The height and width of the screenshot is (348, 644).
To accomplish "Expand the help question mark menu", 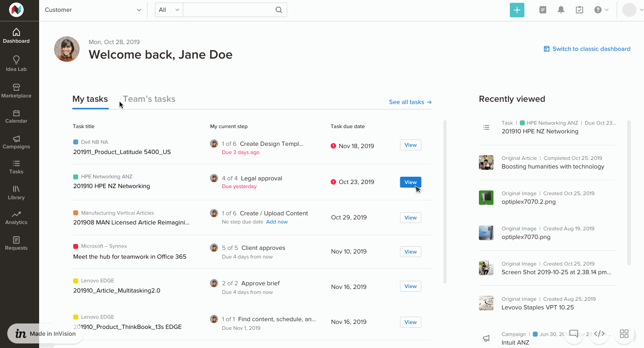I will click(x=601, y=10).
